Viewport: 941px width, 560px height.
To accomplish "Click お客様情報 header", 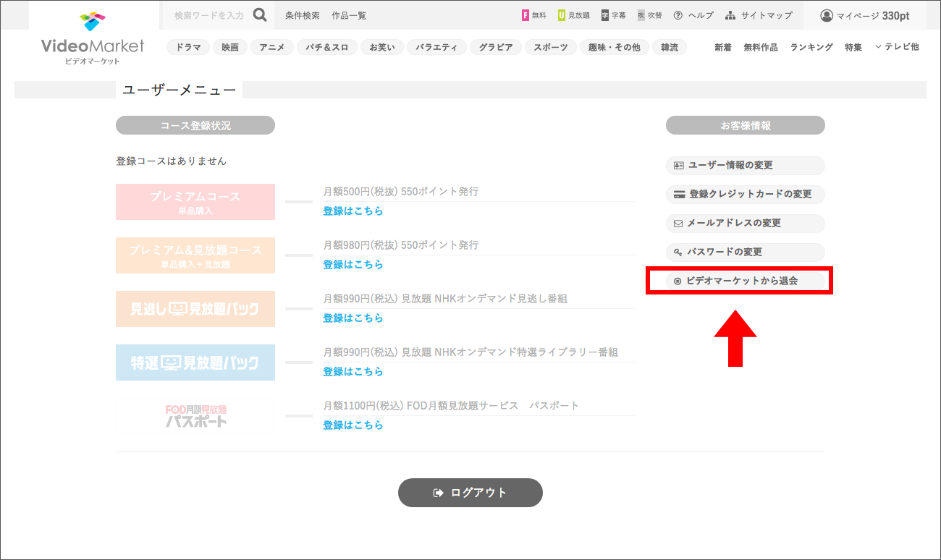I will pyautogui.click(x=746, y=125).
